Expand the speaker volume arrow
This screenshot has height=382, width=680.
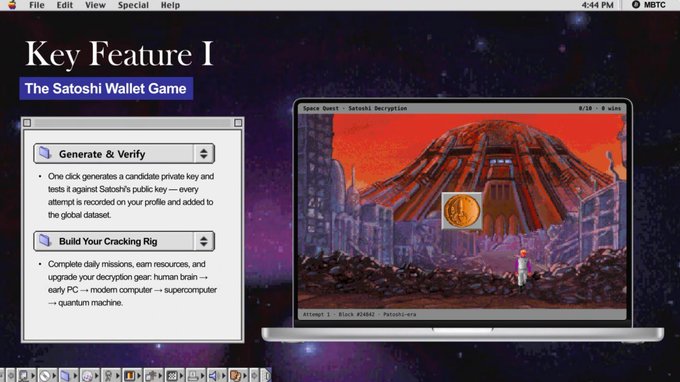pyautogui.click(x=224, y=375)
